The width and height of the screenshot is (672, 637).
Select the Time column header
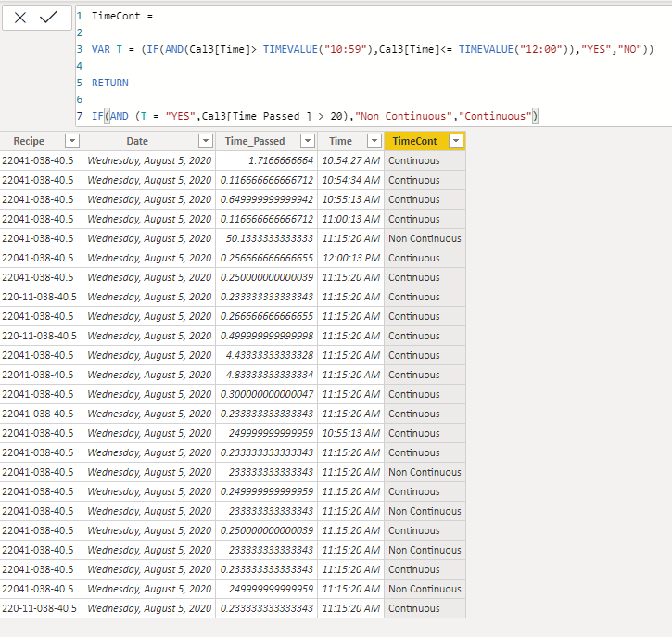(x=341, y=141)
